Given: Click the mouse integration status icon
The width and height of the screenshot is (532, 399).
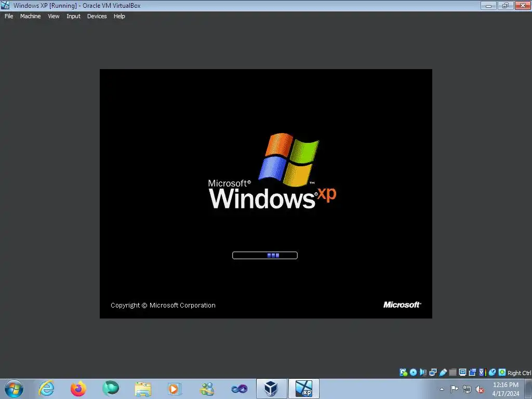Looking at the screenshot, I should point(493,373).
